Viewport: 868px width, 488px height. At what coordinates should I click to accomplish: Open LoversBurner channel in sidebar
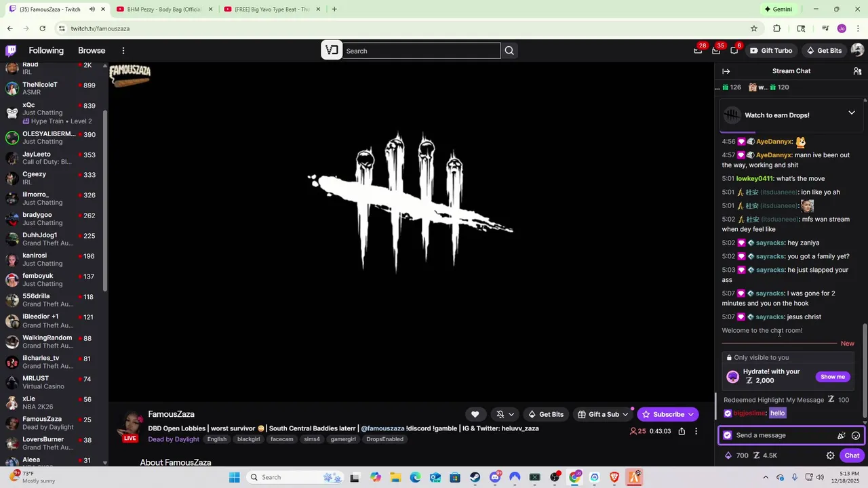52,443
